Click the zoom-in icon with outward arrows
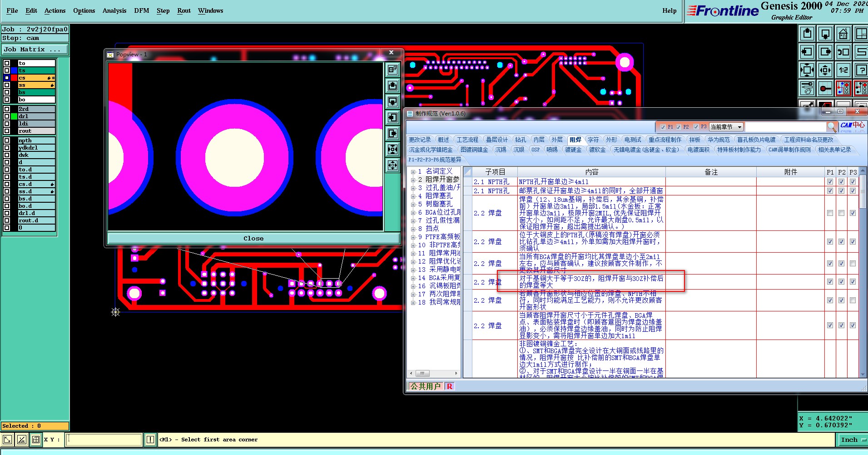Image resolution: width=868 pixels, height=455 pixels. [x=807, y=70]
